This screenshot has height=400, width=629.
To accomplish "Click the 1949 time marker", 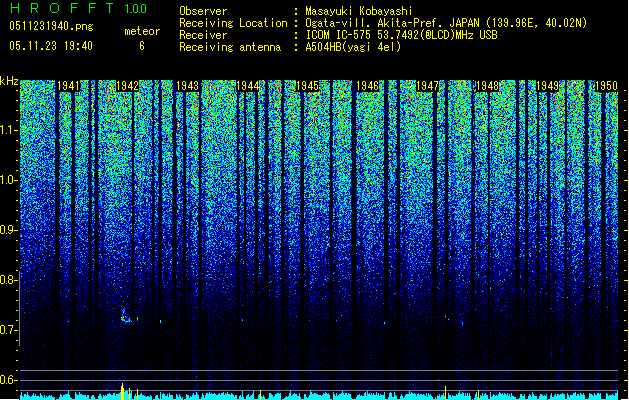I will coord(548,86).
